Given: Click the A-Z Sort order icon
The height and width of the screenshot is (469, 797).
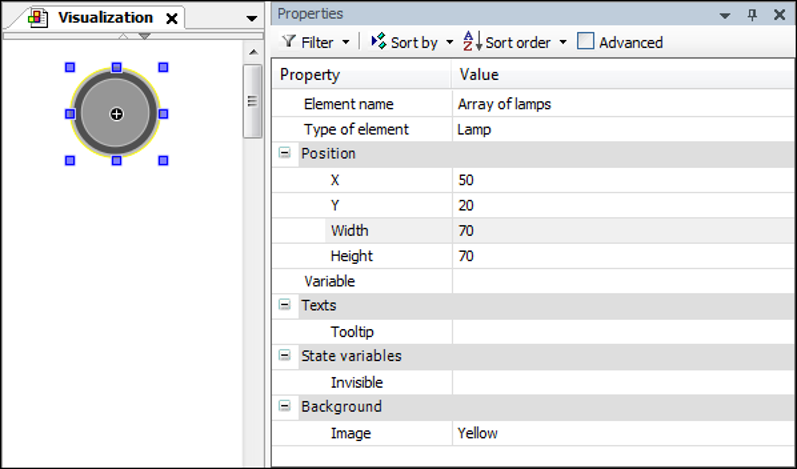Looking at the screenshot, I should (x=472, y=41).
